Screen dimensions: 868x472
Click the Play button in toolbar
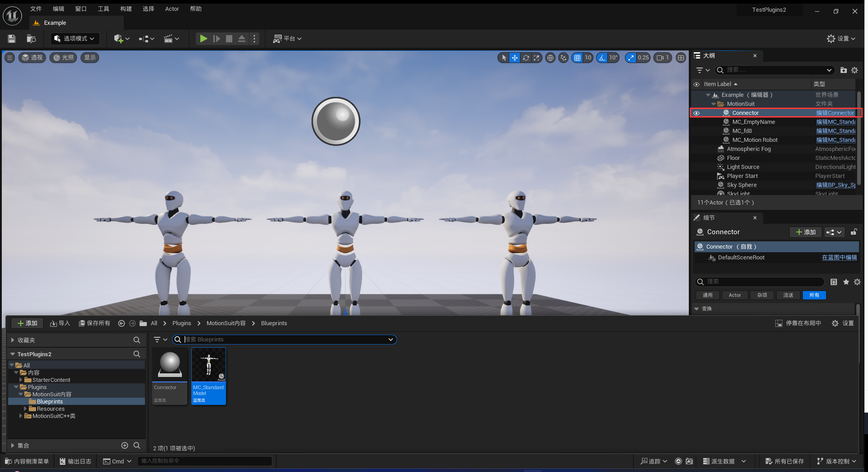tap(203, 39)
